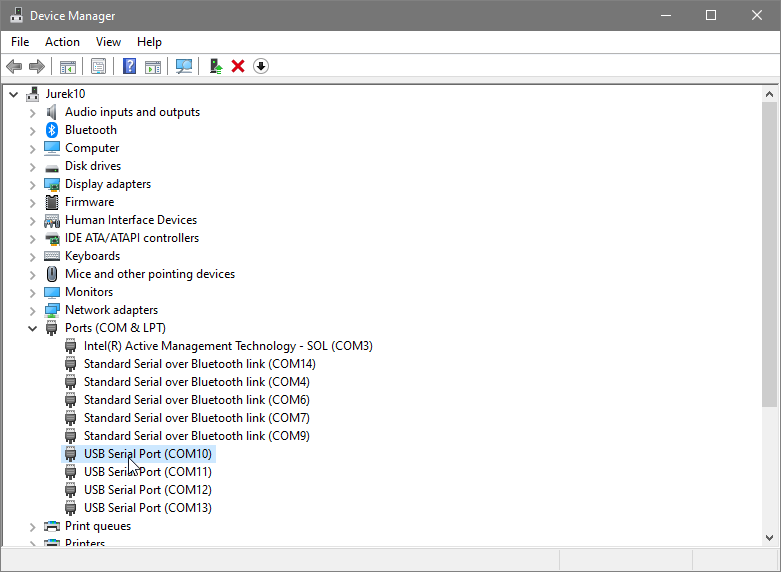781x572 pixels.
Task: Open the Help menu
Action: click(149, 42)
